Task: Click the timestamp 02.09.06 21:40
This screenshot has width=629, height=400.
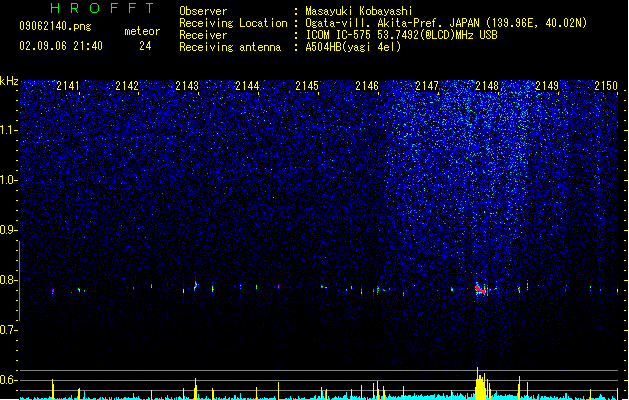Action: pos(61,46)
